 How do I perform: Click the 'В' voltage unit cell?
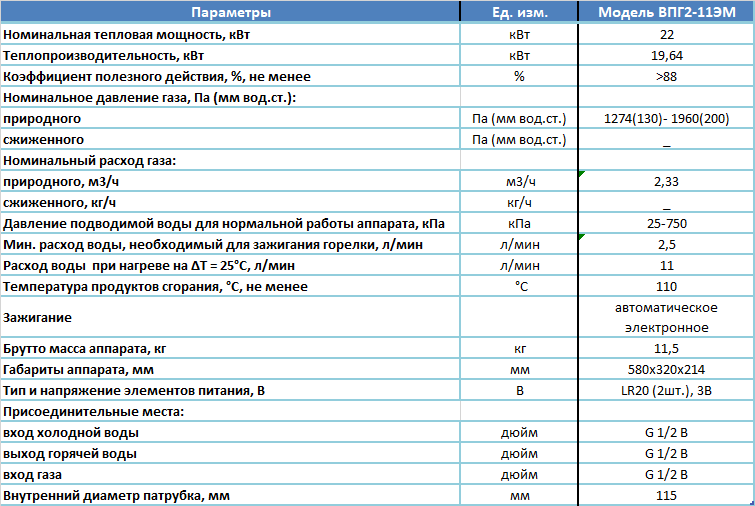point(520,390)
